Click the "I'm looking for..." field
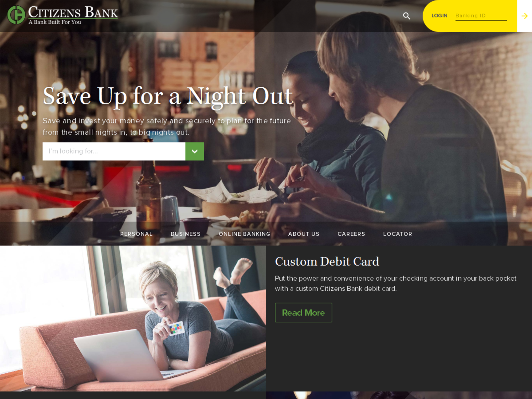The height and width of the screenshot is (399, 532). tap(114, 151)
